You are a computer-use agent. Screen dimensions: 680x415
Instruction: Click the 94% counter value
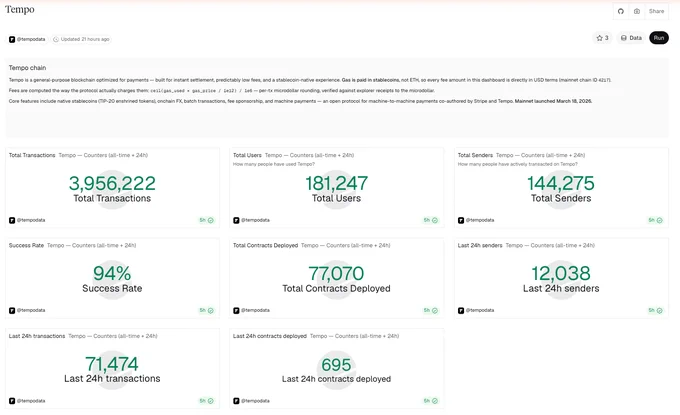pos(112,274)
